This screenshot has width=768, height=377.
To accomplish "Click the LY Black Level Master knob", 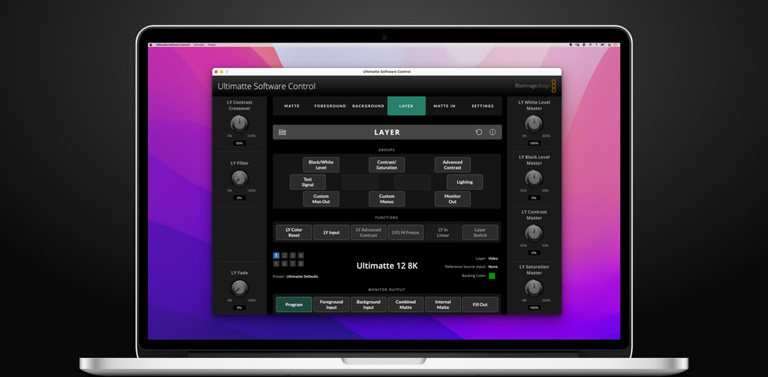I will click(534, 178).
